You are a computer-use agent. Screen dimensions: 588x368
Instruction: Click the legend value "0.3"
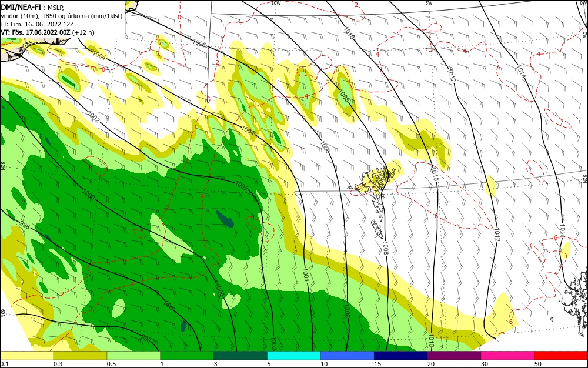(x=58, y=364)
